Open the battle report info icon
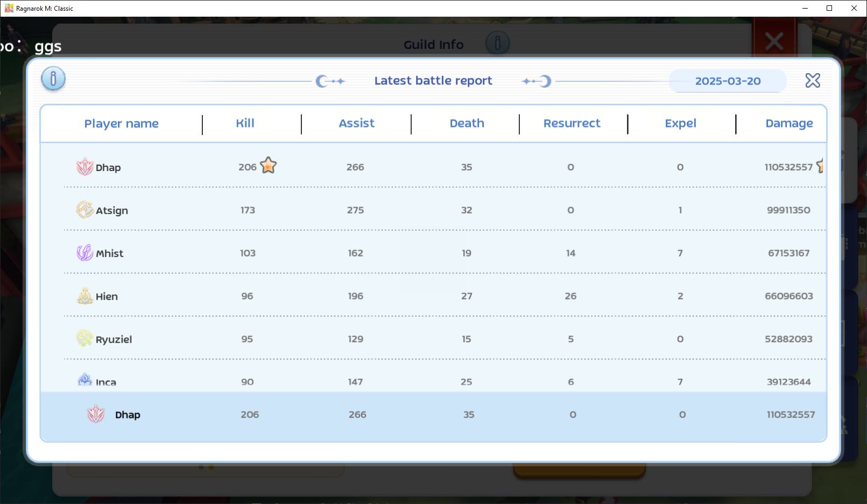The image size is (867, 504). [x=53, y=79]
